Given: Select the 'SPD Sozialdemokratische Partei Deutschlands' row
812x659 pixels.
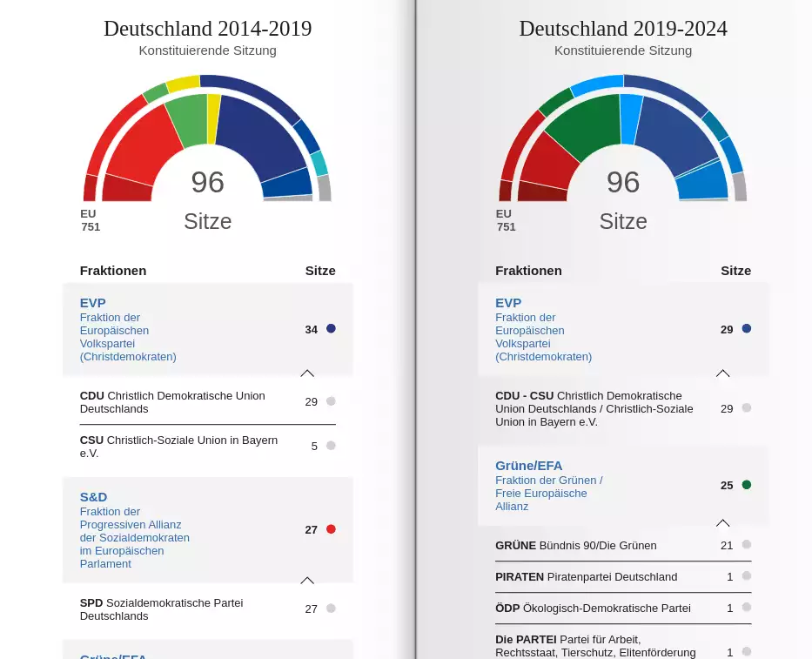Looking at the screenshot, I should 208,609.
